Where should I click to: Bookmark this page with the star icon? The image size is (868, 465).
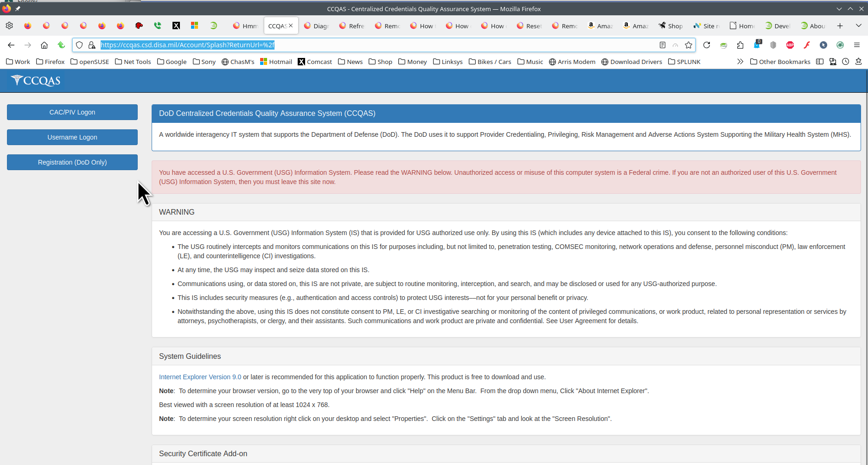[689, 45]
